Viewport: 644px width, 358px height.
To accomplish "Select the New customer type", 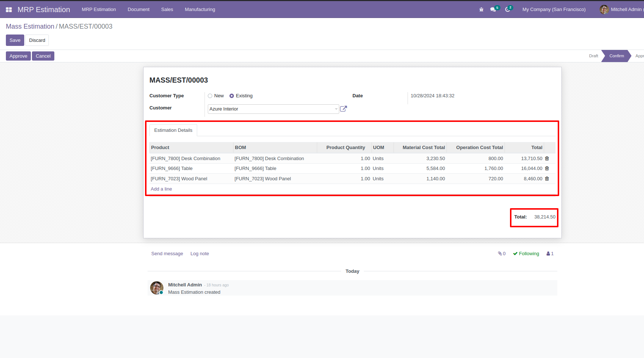I will (x=210, y=96).
